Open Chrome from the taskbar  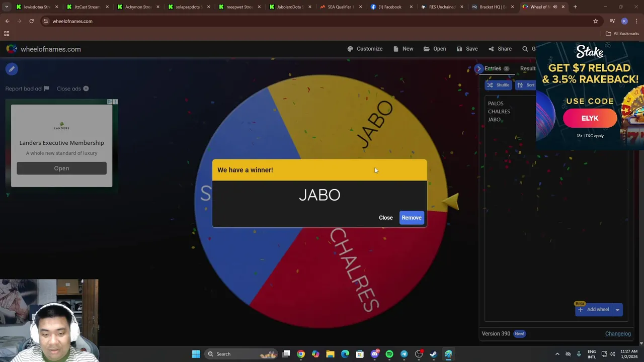tap(301, 354)
